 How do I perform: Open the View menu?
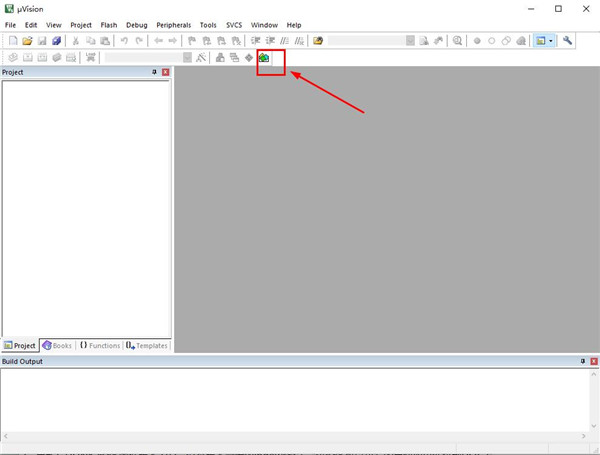pyautogui.click(x=54, y=25)
